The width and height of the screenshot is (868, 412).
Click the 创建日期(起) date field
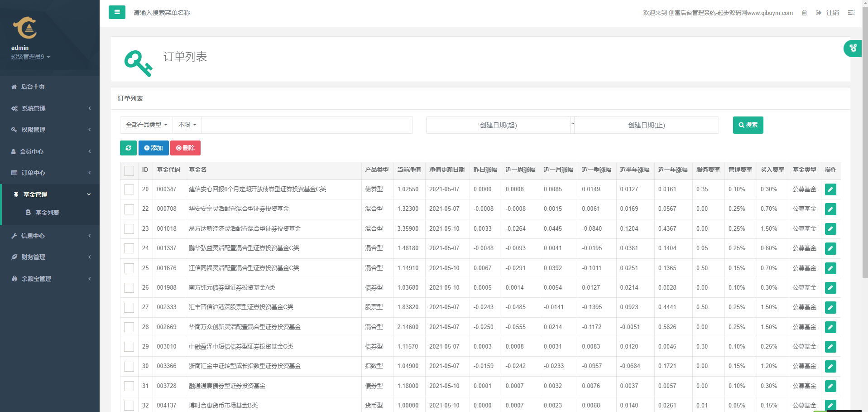498,125
